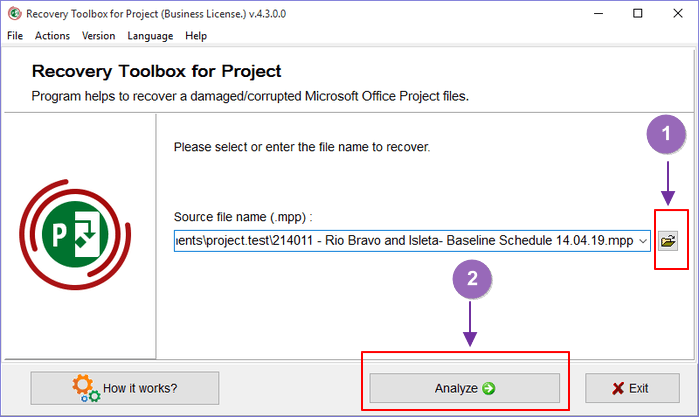Click the app icon in the title bar
Image resolution: width=699 pixels, height=417 pixels.
[14, 13]
